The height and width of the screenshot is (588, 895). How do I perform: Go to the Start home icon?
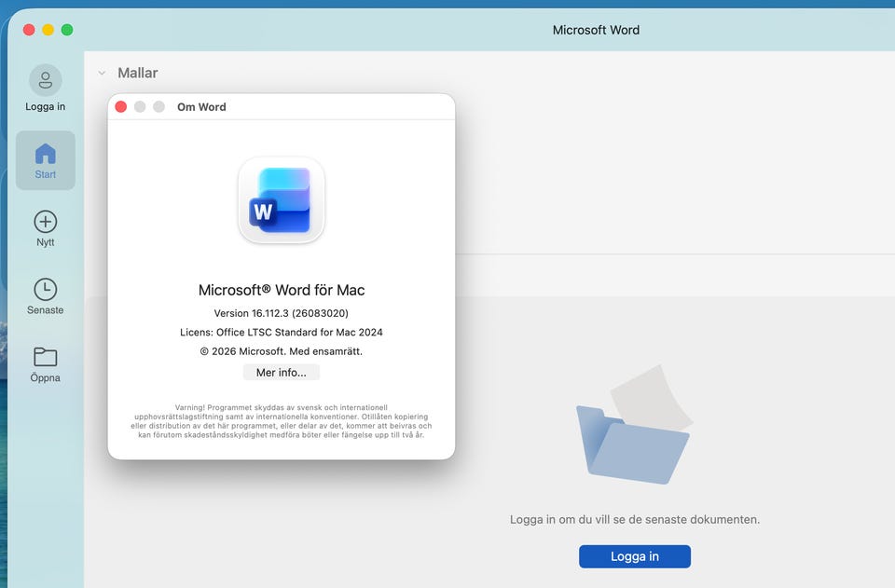tap(45, 154)
